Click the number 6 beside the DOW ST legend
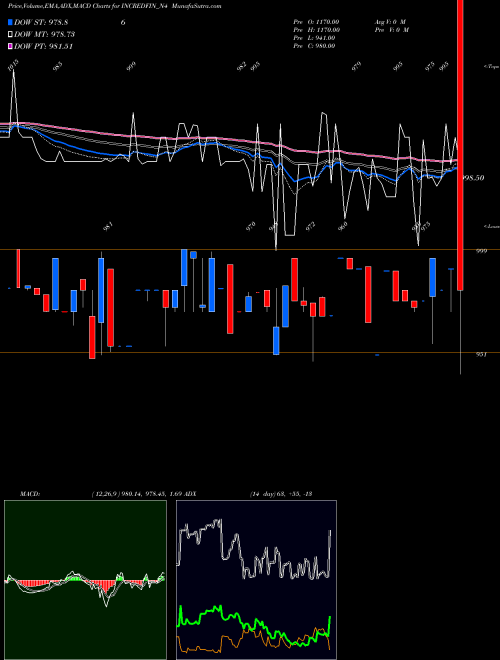 (x=123, y=22)
